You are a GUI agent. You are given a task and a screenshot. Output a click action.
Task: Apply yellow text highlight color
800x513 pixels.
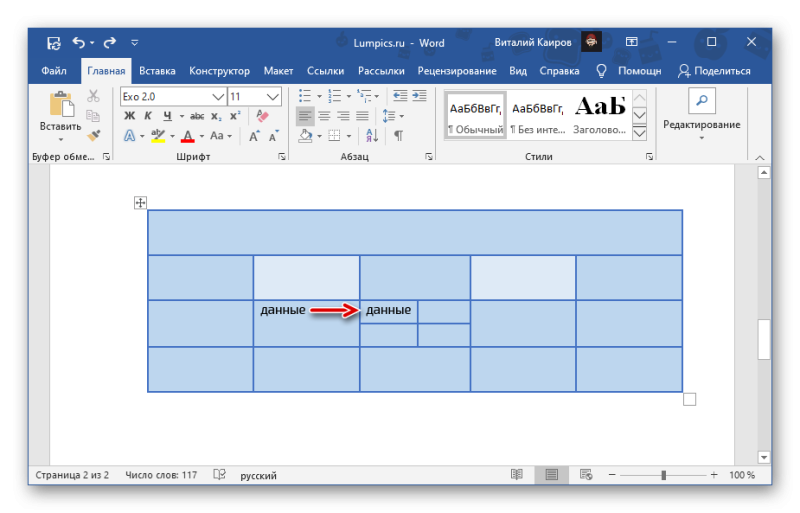click(158, 136)
